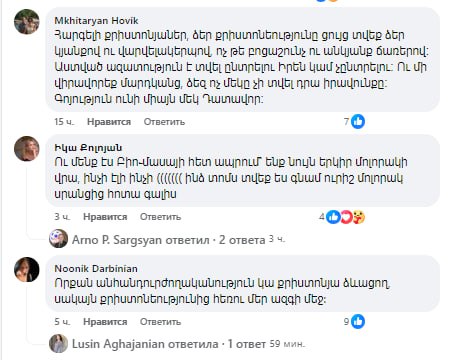This screenshot has width=464, height=360.
Task: Click the heart reaction on Իկա Քոլոյան's comment
Action: point(346,217)
